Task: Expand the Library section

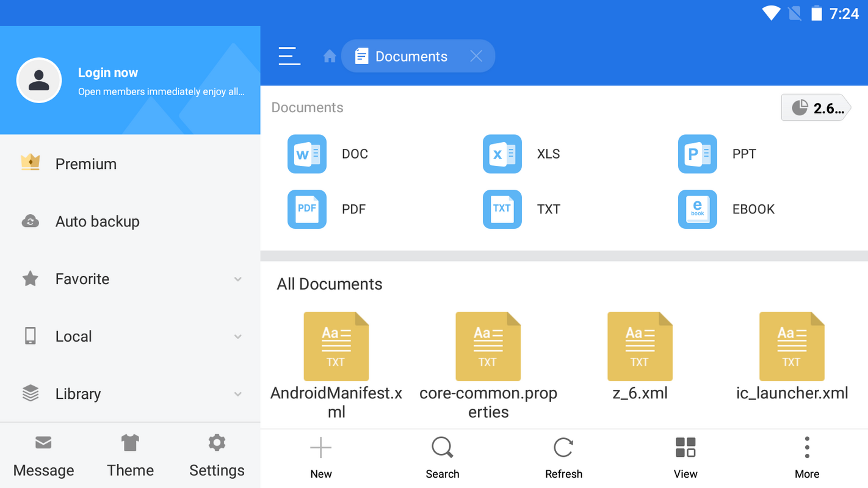Action: (x=238, y=394)
